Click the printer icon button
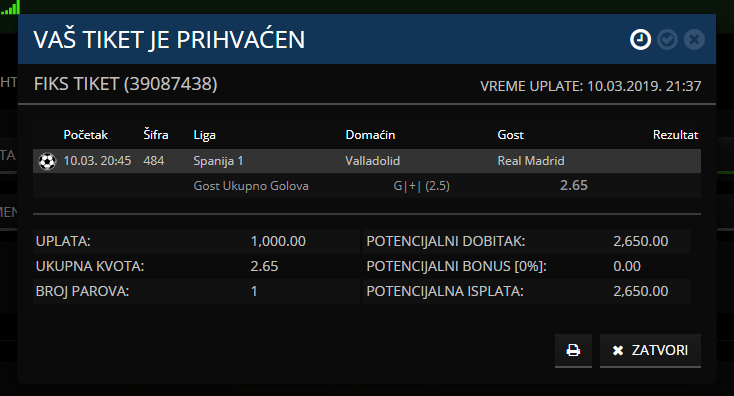The height and width of the screenshot is (396, 734). click(573, 350)
